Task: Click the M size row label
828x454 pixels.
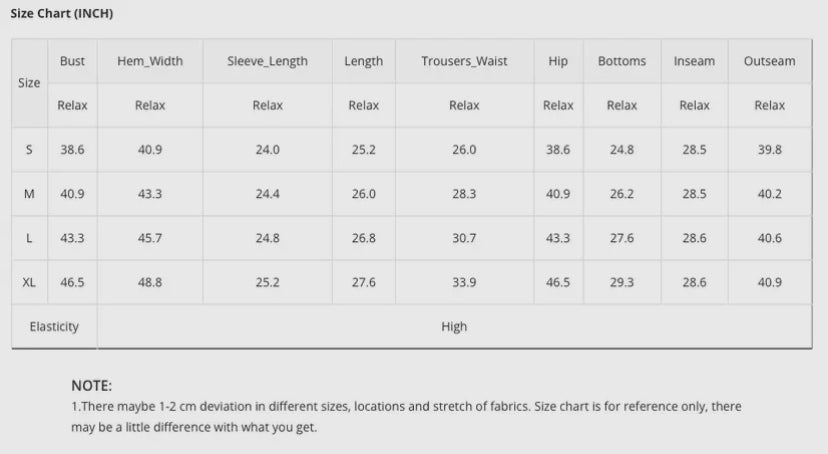Action: click(x=29, y=194)
